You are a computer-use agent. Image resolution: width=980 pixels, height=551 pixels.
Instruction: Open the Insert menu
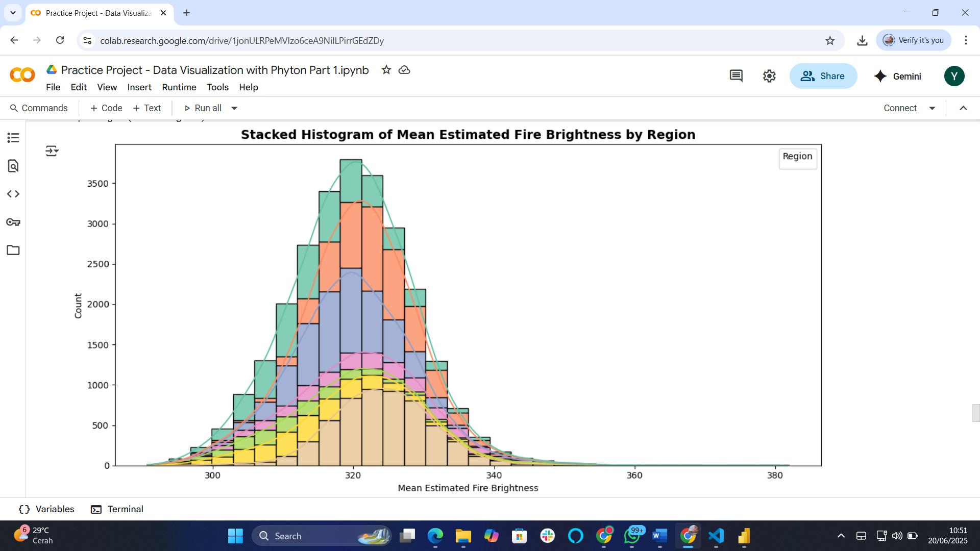[139, 87]
